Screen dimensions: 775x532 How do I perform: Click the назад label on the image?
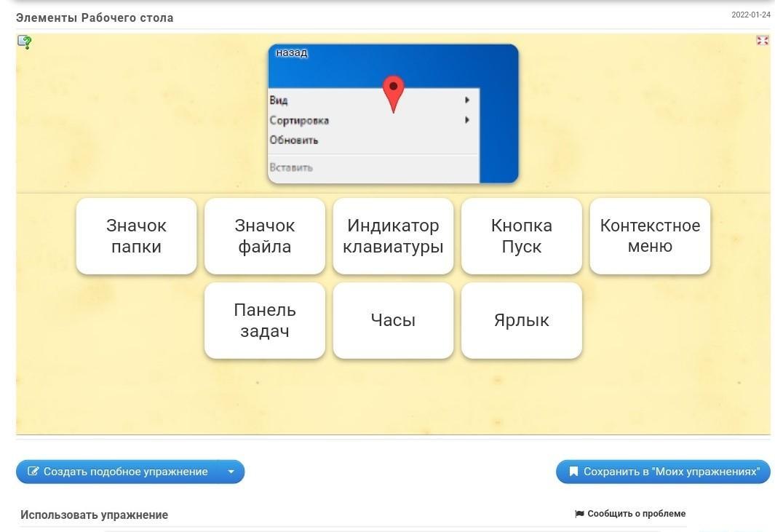tap(292, 53)
